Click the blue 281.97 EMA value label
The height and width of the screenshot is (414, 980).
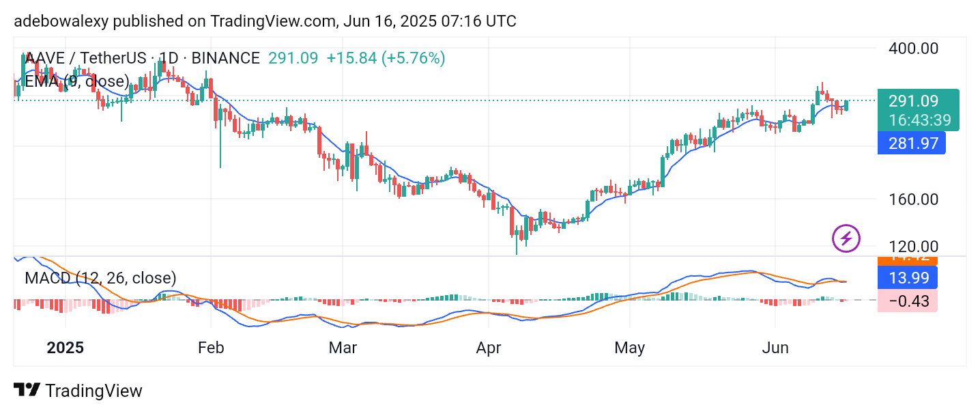(913, 143)
